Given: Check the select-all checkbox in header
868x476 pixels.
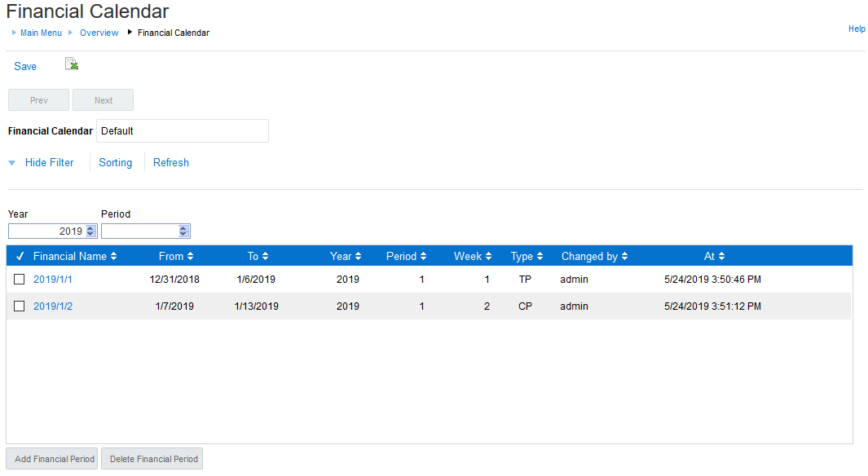Looking at the screenshot, I should (x=20, y=256).
